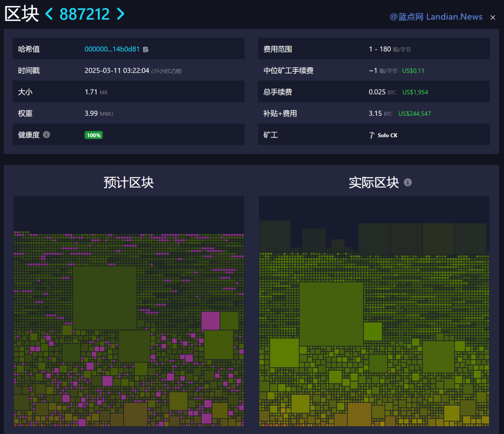Select weight value 3.99 MWU
The width and height of the screenshot is (504, 434).
[x=99, y=113]
